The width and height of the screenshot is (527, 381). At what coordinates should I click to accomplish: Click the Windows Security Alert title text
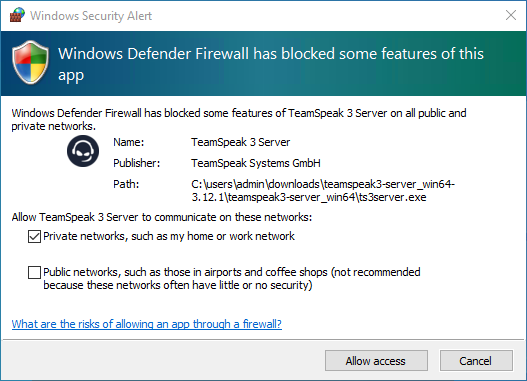91,16
